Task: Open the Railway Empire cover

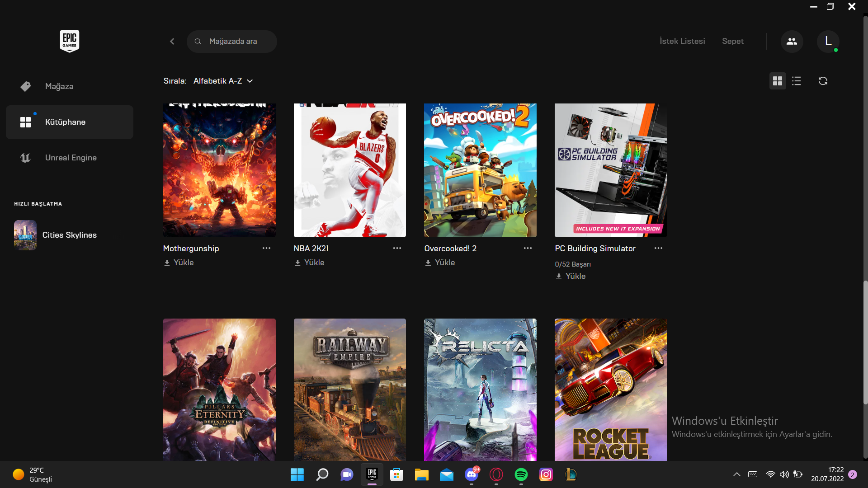Action: [350, 389]
